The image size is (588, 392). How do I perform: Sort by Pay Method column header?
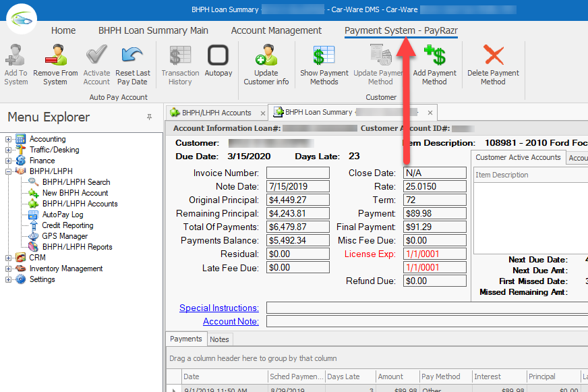click(446, 376)
